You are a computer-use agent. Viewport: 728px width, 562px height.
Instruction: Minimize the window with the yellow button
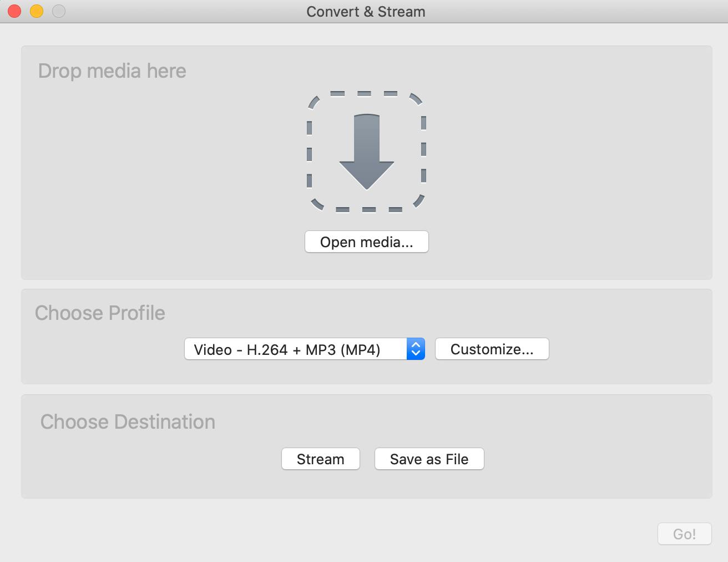pyautogui.click(x=37, y=11)
